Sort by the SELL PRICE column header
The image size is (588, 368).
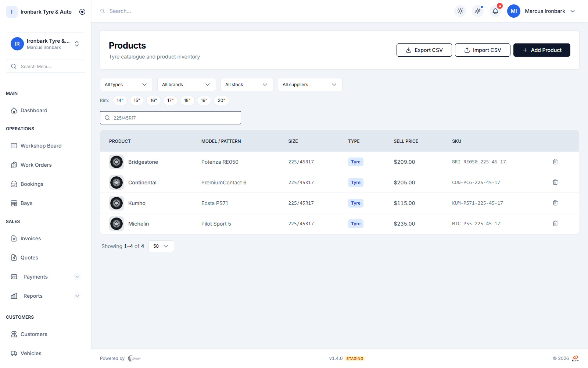(406, 141)
